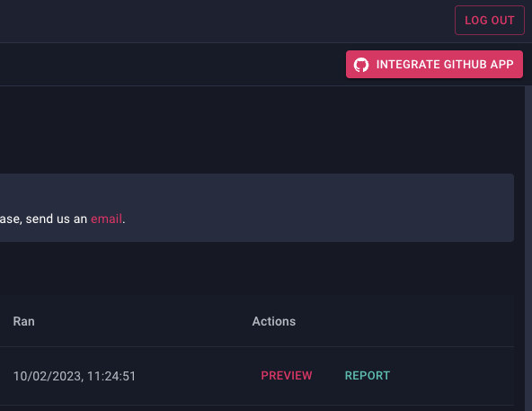Click the scrollbar track below the header

point(528,248)
